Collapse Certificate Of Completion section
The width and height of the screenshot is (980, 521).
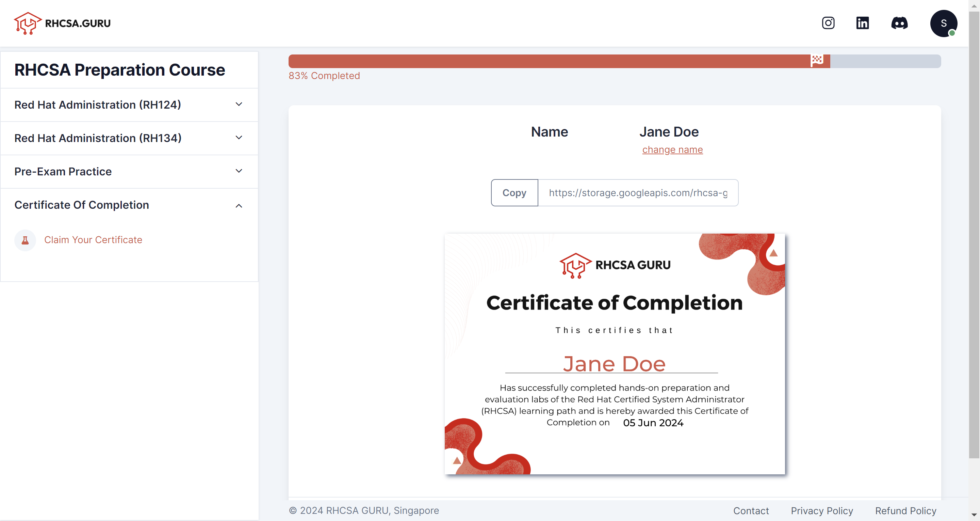129,205
